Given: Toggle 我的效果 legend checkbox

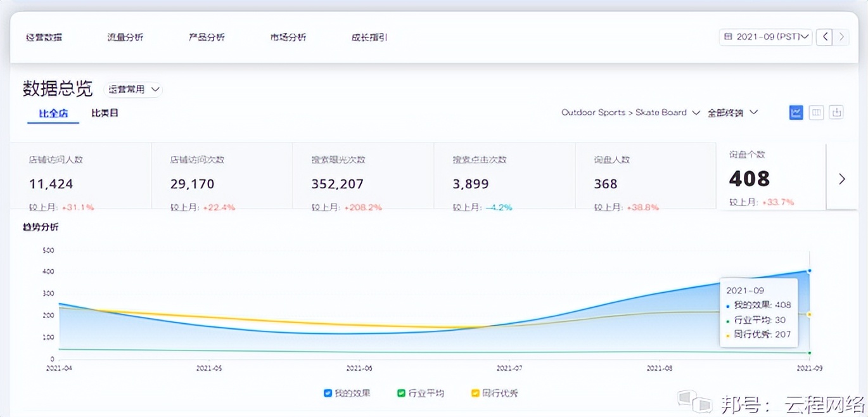Looking at the screenshot, I should 328,393.
